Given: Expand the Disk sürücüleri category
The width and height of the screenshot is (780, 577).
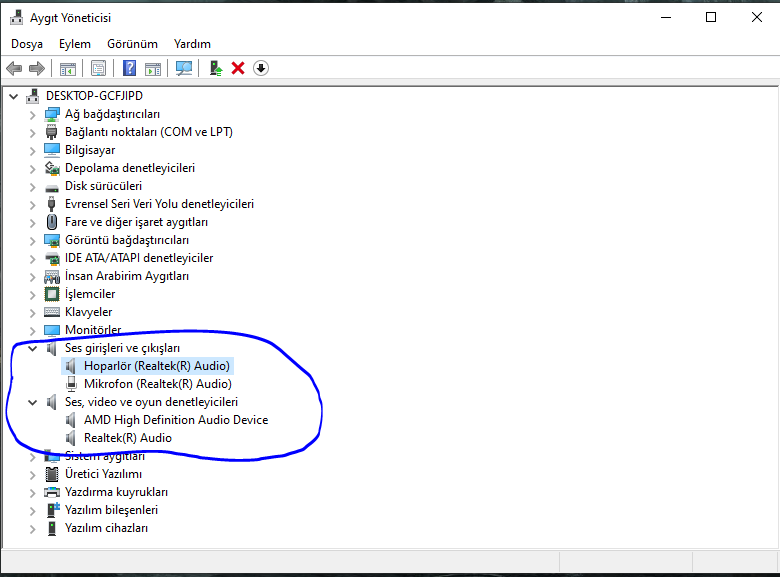Looking at the screenshot, I should (x=32, y=187).
